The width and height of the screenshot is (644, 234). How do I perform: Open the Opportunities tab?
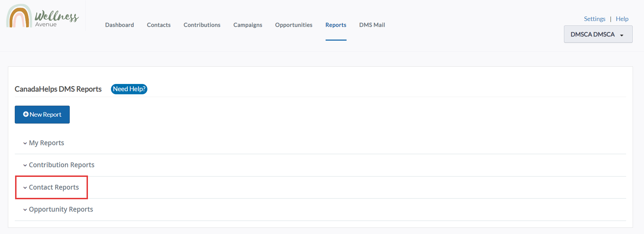tap(294, 25)
